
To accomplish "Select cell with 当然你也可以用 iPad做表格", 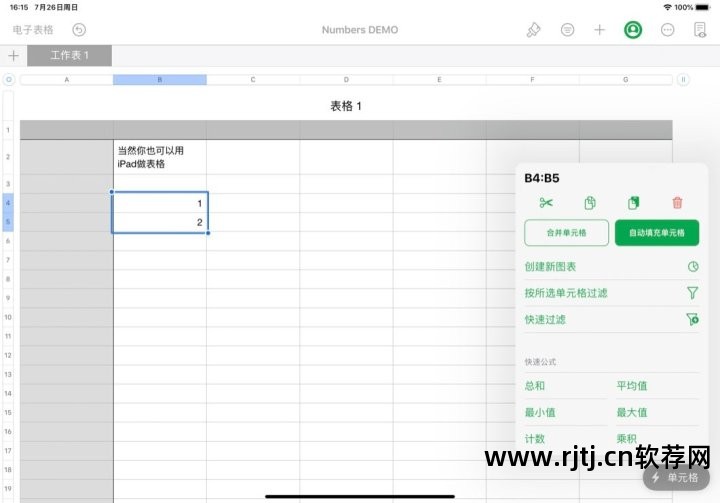I will click(x=160, y=157).
